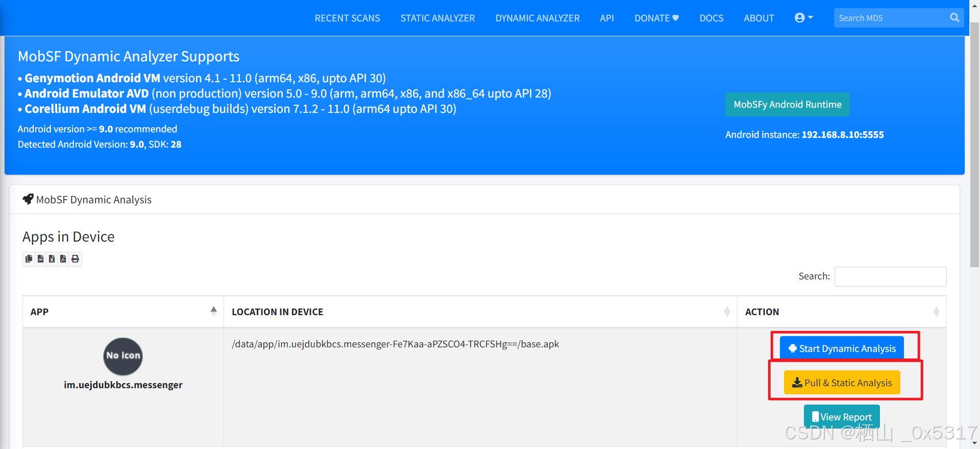Click the Genymotion Android VM line
980x449 pixels.
pyautogui.click(x=202, y=78)
